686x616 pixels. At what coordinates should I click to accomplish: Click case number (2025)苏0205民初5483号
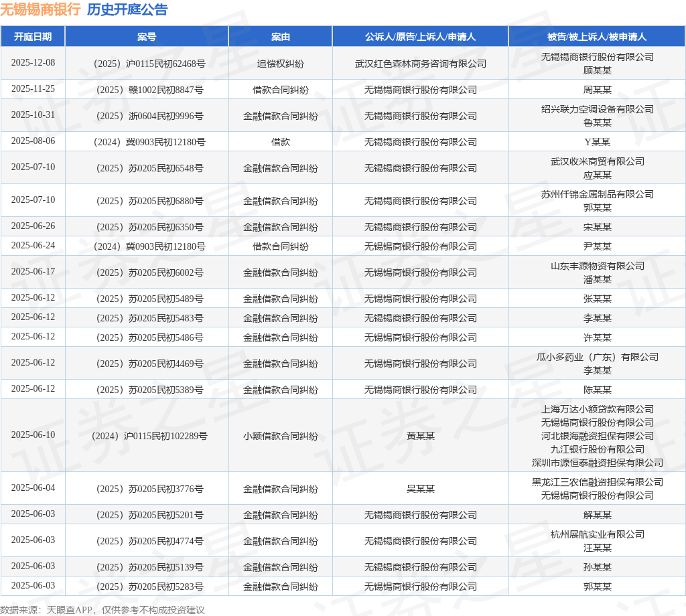click(149, 318)
